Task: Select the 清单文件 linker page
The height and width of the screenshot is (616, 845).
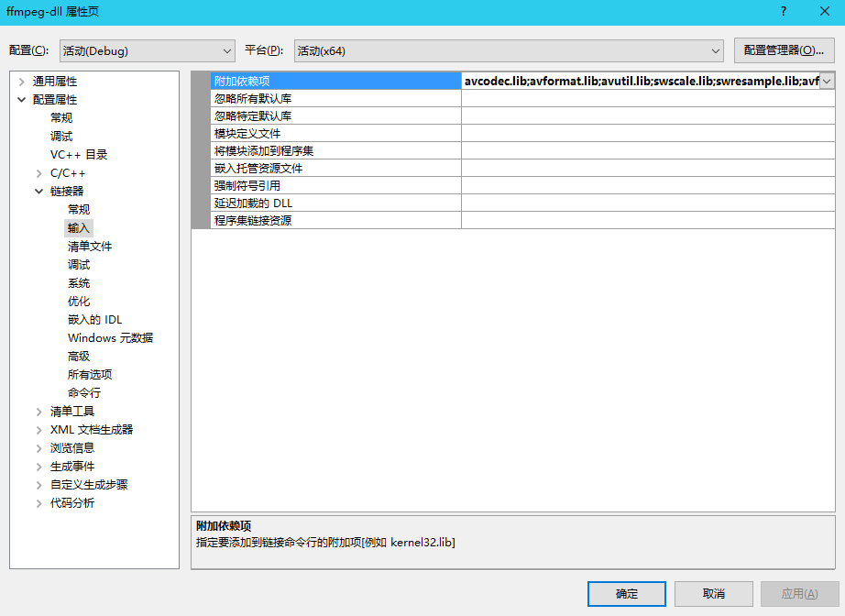Action: click(90, 247)
